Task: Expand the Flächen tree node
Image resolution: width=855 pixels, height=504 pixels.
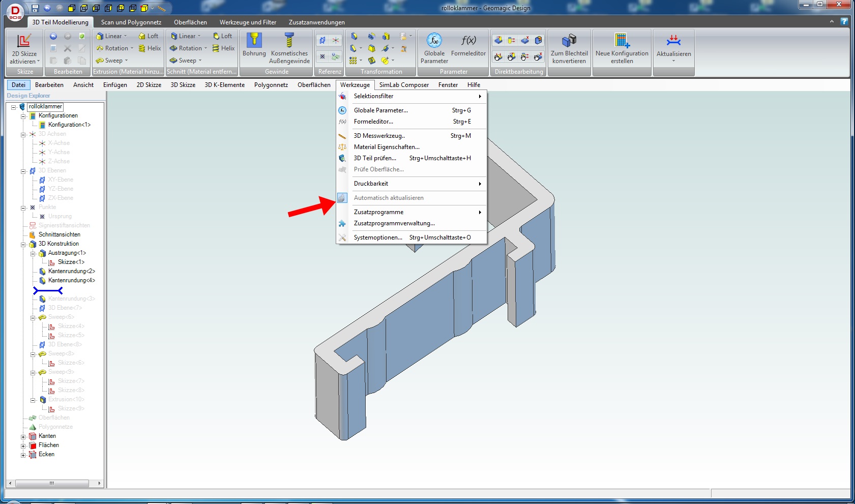Action: tap(23, 446)
